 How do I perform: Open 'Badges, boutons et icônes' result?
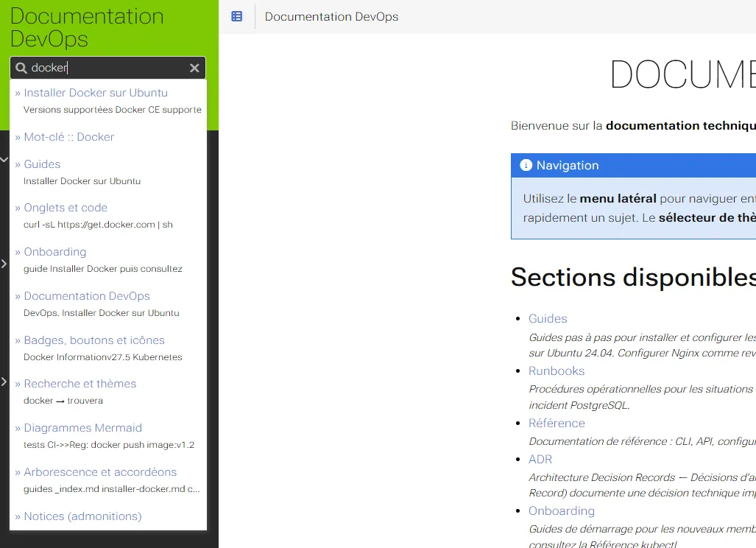93,340
